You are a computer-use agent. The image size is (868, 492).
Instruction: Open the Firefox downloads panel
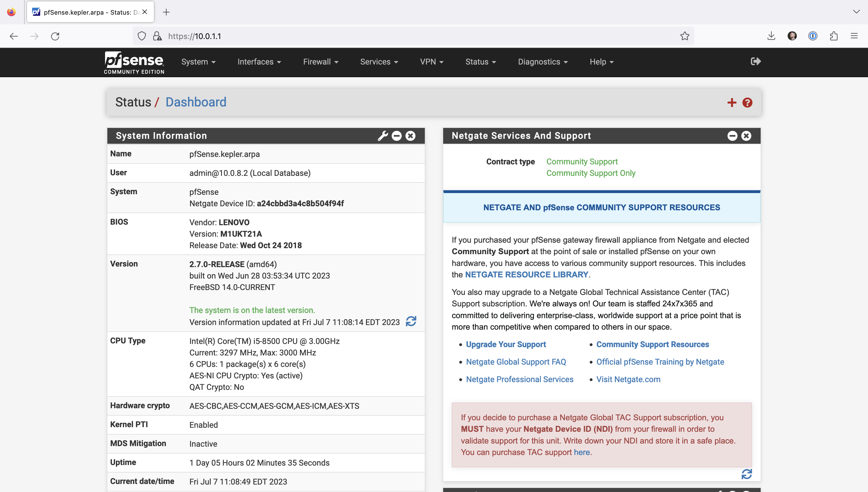pyautogui.click(x=771, y=36)
